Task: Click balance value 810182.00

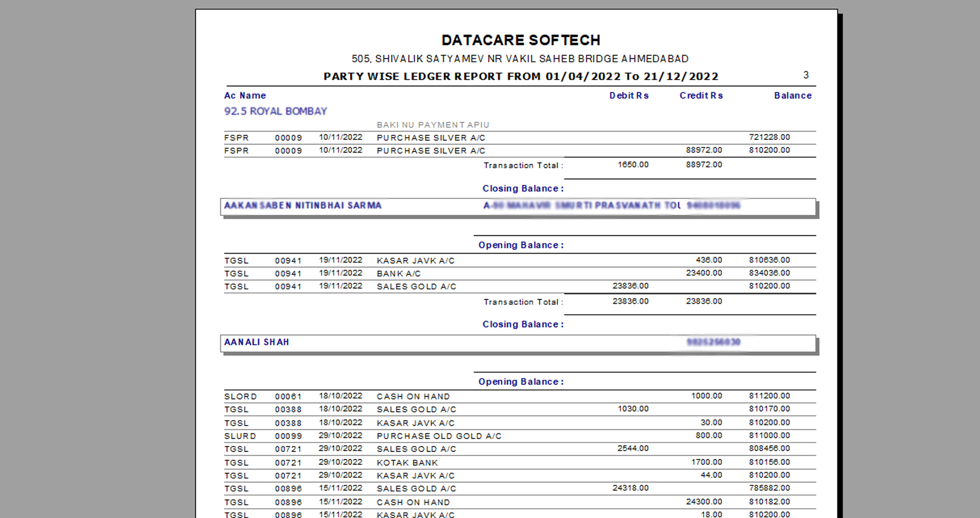Action: [x=769, y=502]
